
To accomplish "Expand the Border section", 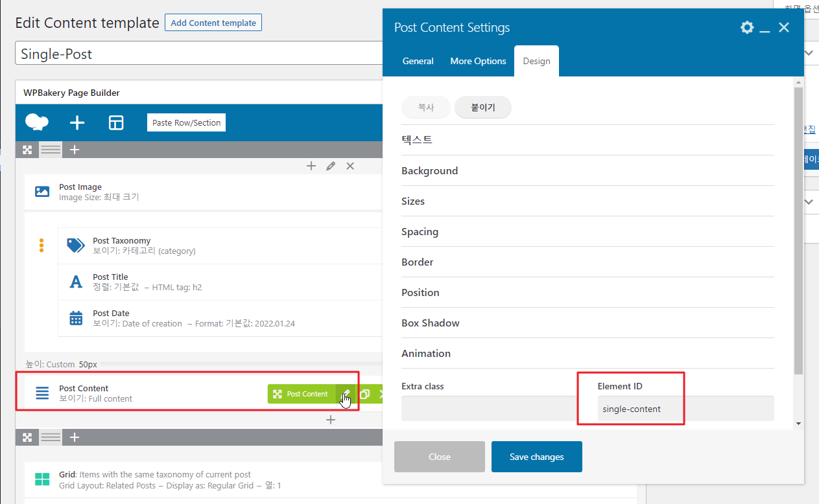I will click(x=588, y=262).
